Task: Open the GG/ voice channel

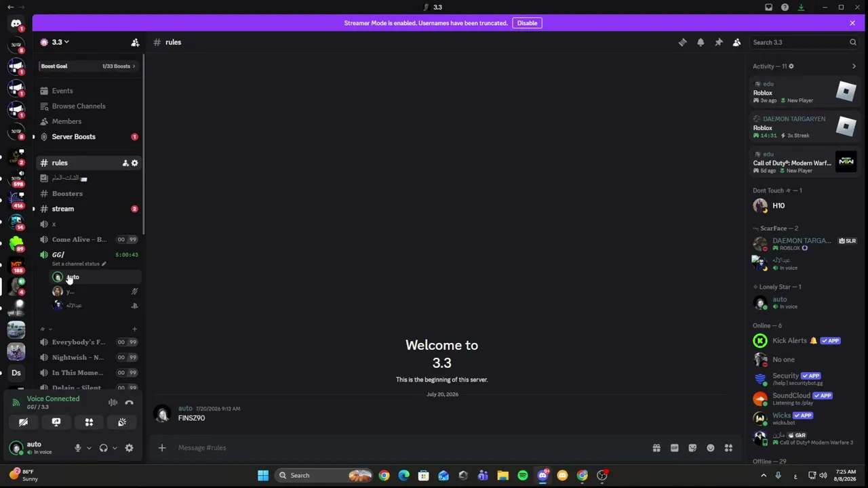Action: (x=88, y=255)
